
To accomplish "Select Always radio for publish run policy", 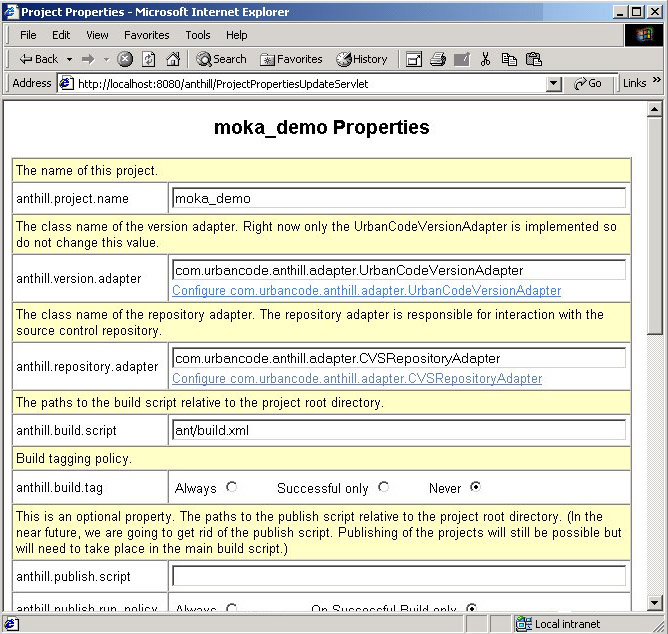I will tap(231, 608).
